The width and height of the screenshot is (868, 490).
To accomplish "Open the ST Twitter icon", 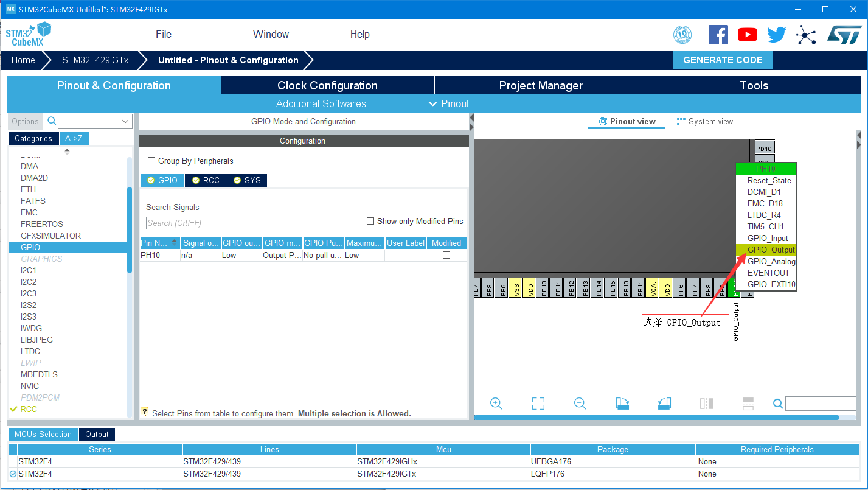I will [777, 35].
